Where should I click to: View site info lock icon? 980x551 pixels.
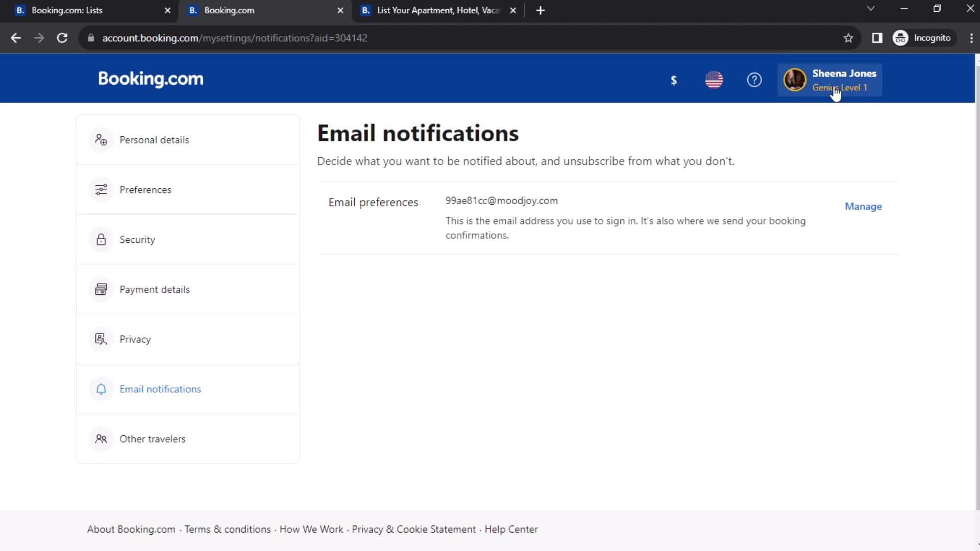pyautogui.click(x=91, y=38)
